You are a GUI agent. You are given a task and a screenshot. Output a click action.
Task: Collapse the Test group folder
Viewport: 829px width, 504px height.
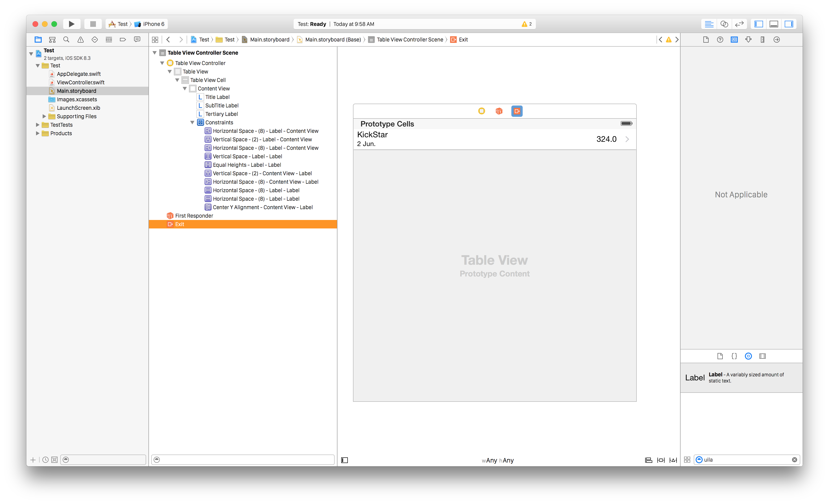tap(38, 65)
